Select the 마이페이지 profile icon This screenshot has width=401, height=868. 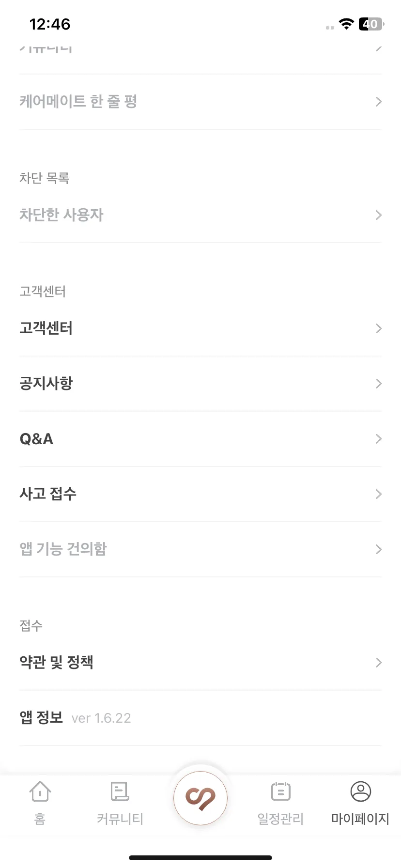pyautogui.click(x=360, y=791)
